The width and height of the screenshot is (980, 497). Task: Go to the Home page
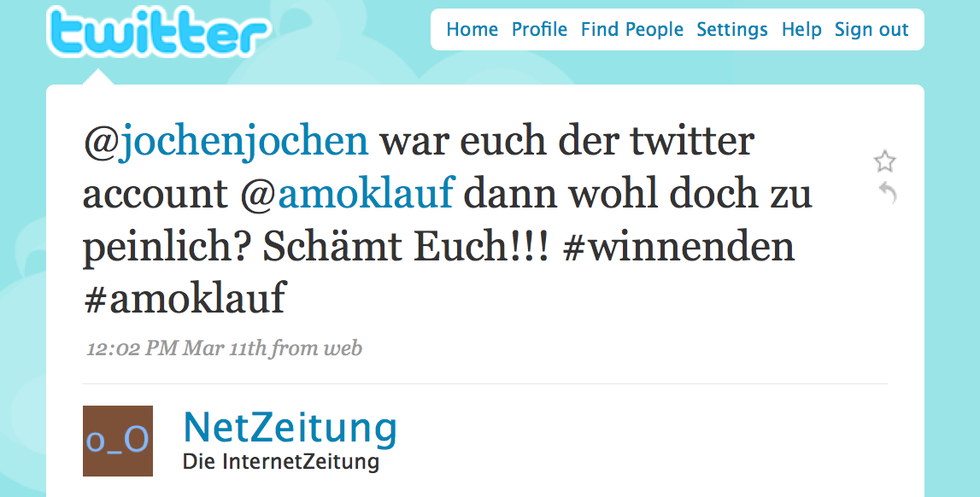click(x=472, y=29)
